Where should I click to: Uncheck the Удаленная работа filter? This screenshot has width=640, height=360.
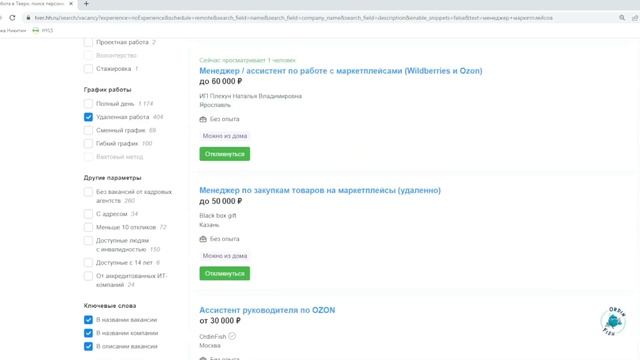pos(88,117)
